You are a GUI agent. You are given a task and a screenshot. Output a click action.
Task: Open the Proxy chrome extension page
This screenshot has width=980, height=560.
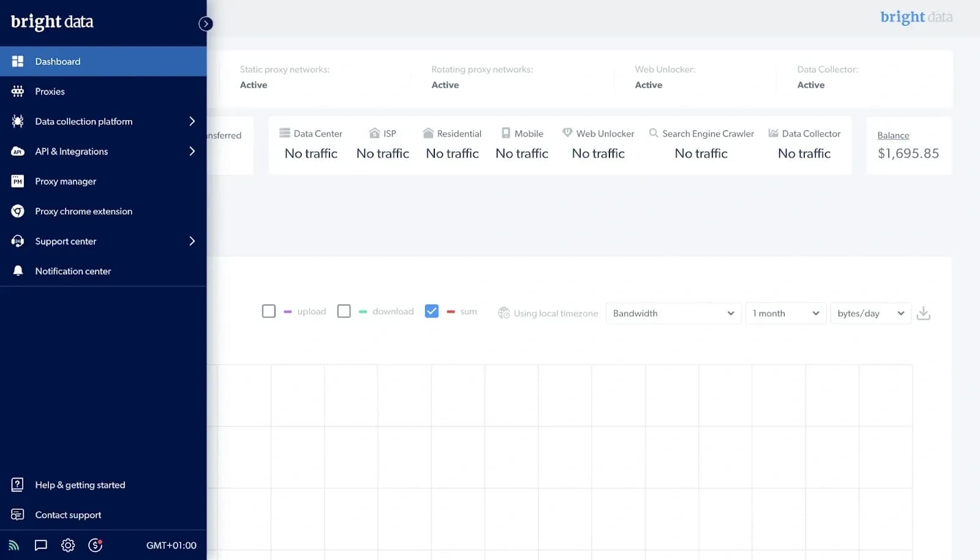83,211
